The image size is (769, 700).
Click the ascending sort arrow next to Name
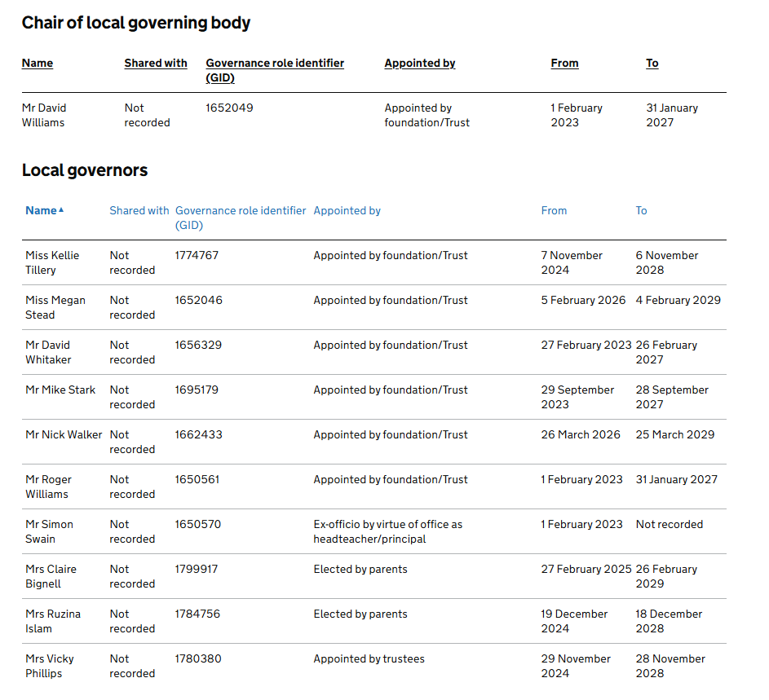[x=61, y=210]
